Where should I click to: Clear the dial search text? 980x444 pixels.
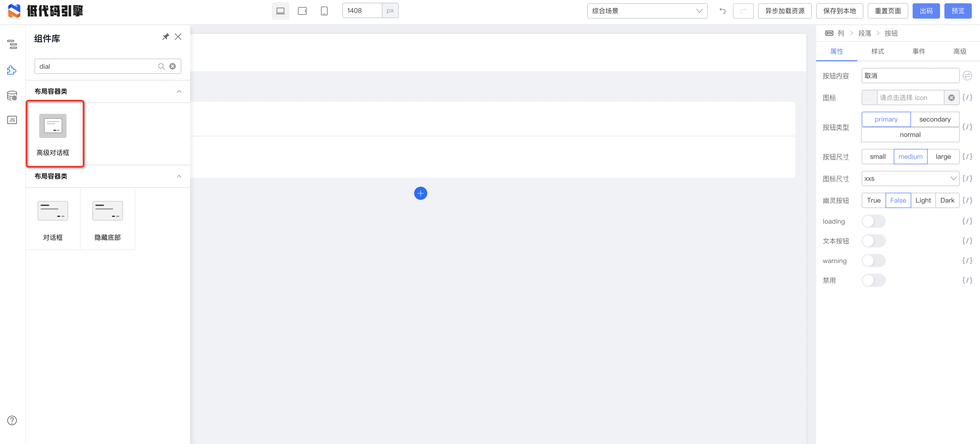coord(173,67)
